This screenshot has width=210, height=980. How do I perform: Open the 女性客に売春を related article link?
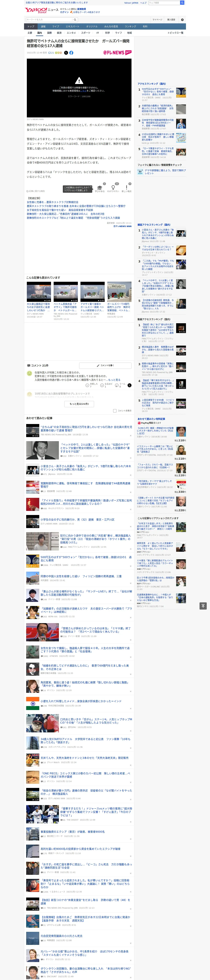[x=53, y=202]
